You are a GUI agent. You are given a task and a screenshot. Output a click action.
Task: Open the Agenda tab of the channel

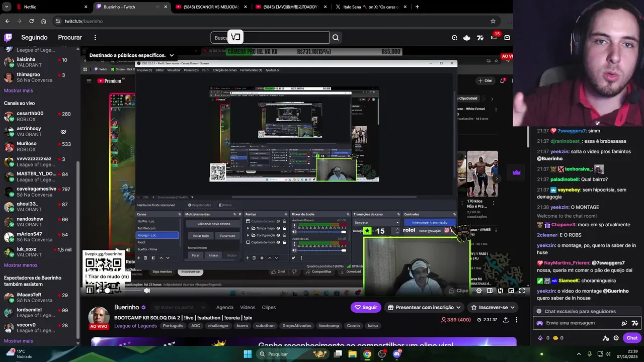point(225,307)
